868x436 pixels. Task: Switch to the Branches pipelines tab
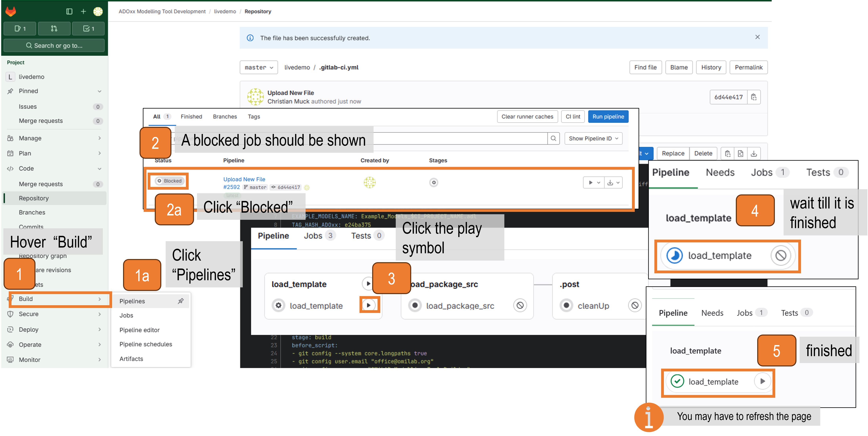(x=225, y=117)
